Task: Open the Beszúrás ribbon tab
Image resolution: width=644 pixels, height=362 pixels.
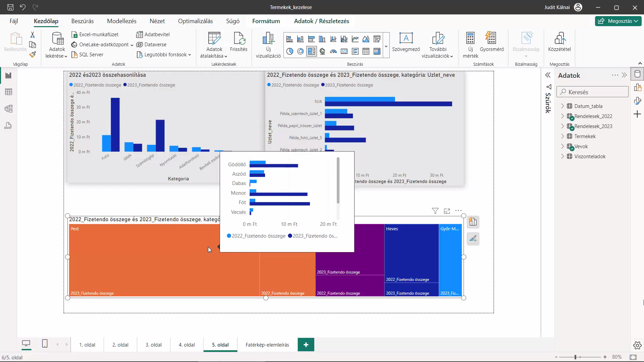Action: point(83,21)
